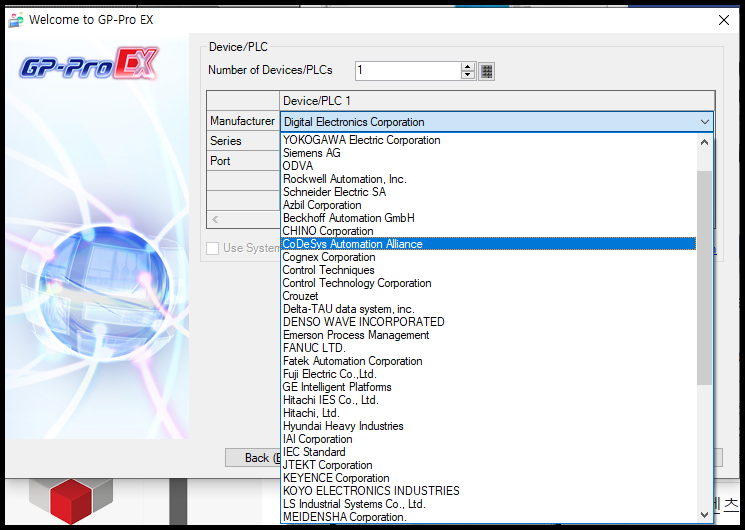Click the Manufacturer row label
This screenshot has height=530, width=745.
[243, 121]
